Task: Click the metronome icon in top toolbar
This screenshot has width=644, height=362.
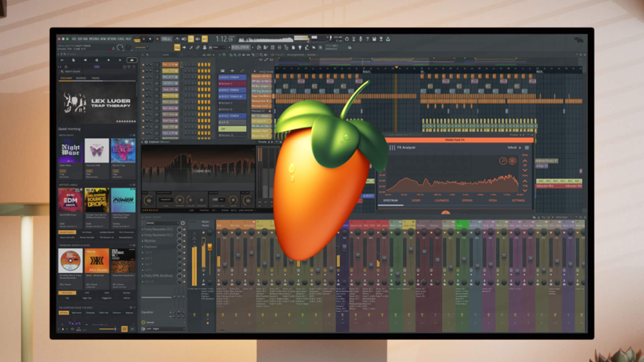Action: point(177,39)
